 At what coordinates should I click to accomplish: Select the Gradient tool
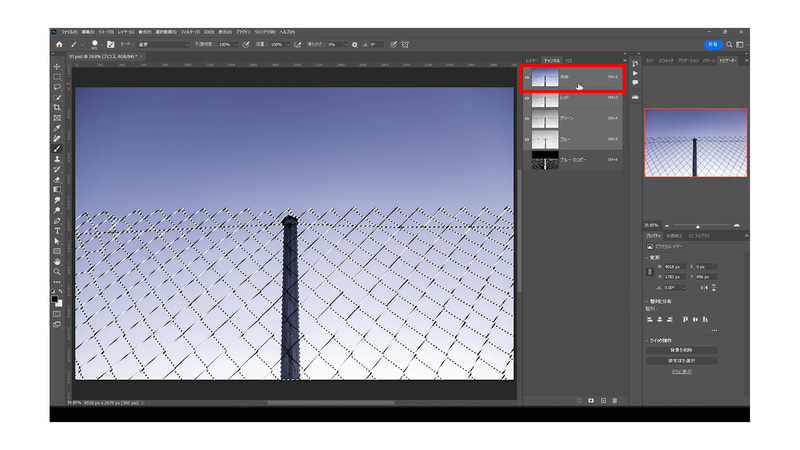tap(57, 190)
